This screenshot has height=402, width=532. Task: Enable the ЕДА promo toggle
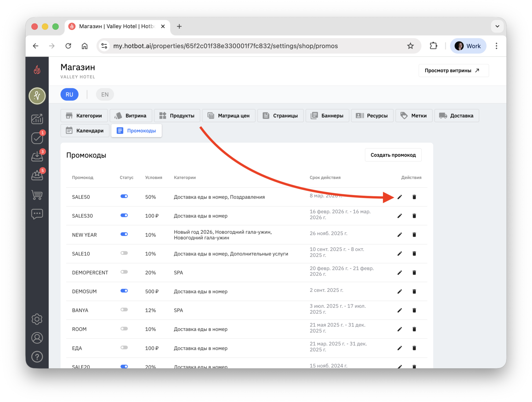click(124, 348)
